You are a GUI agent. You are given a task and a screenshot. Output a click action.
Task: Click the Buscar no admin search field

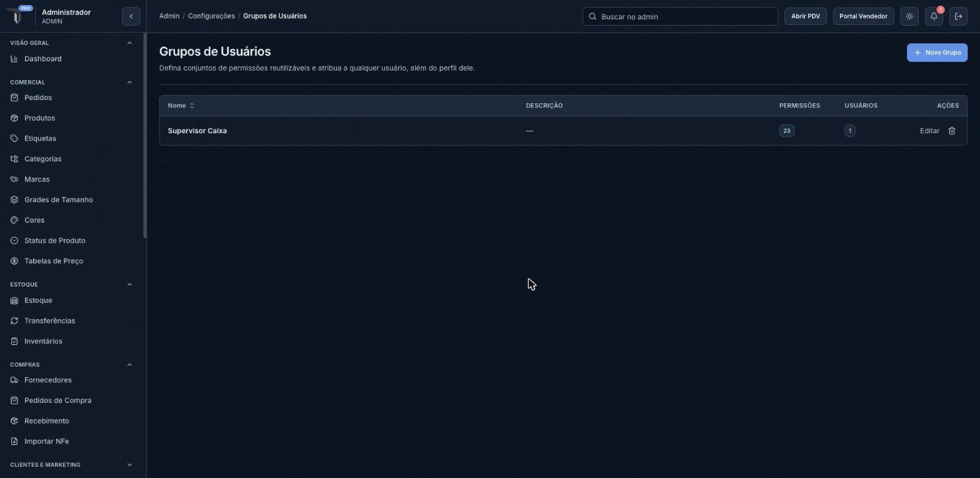(680, 16)
